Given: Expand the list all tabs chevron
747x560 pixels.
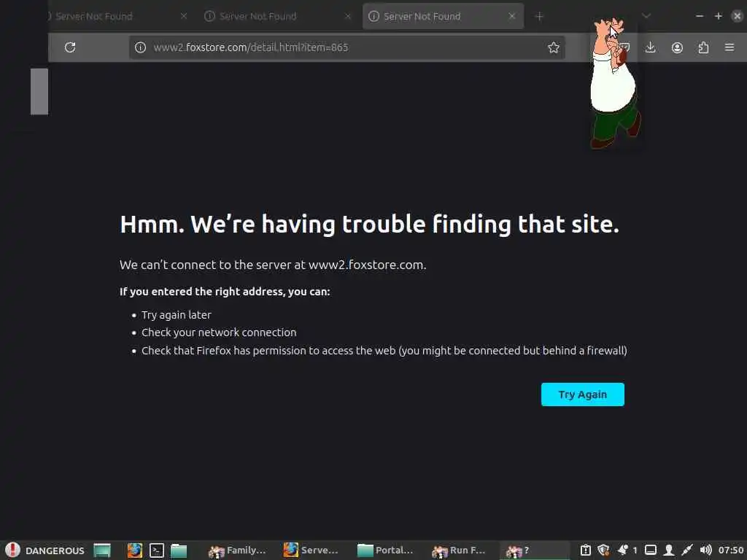Looking at the screenshot, I should click(x=646, y=16).
